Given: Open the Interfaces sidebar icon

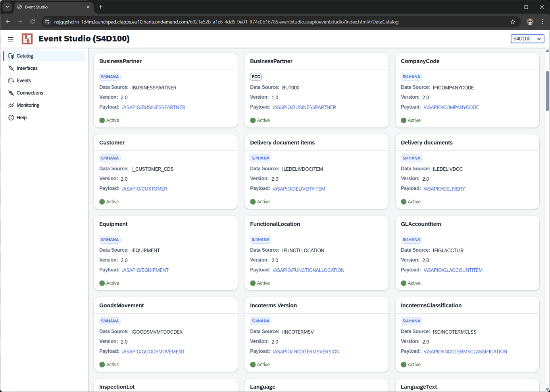Looking at the screenshot, I should (x=11, y=68).
